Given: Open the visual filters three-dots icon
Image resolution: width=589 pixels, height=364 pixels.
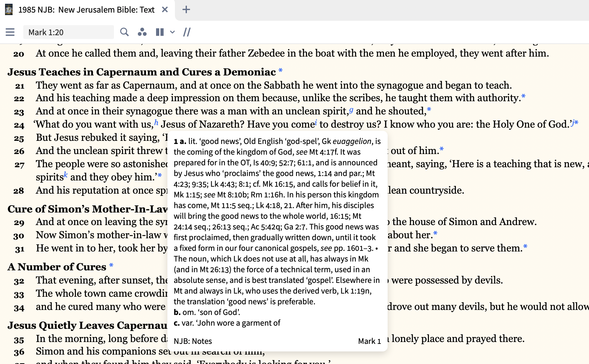Looking at the screenshot, I should click(142, 32).
